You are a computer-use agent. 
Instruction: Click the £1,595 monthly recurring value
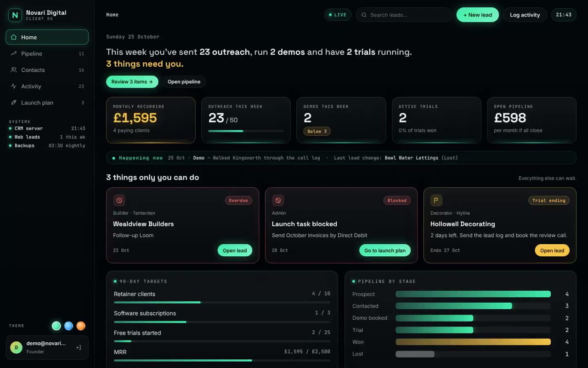pos(135,118)
